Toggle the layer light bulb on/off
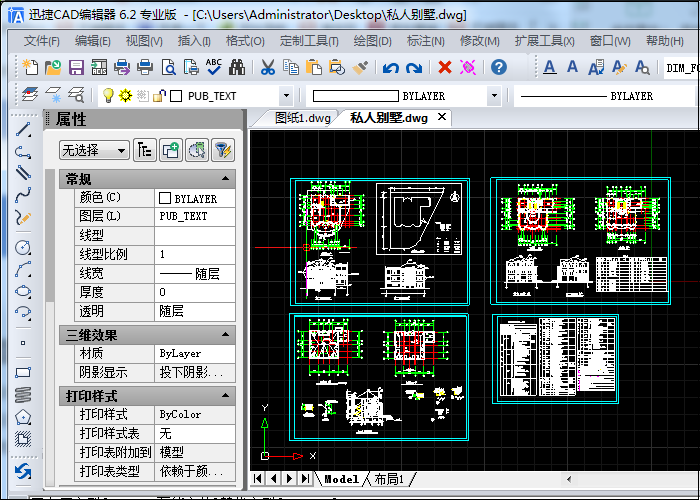Viewport: 700px width, 500px height. [108, 95]
